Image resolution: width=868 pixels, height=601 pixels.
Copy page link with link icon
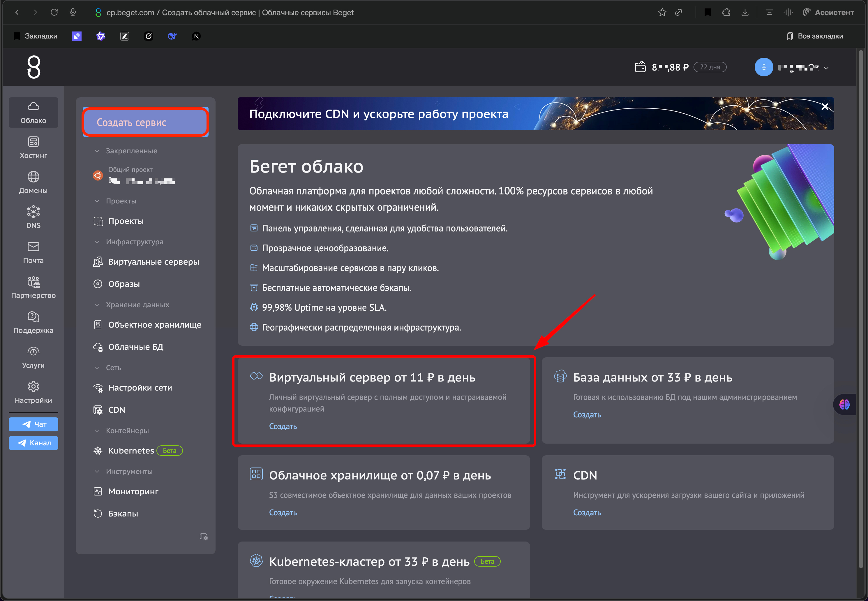679,13
